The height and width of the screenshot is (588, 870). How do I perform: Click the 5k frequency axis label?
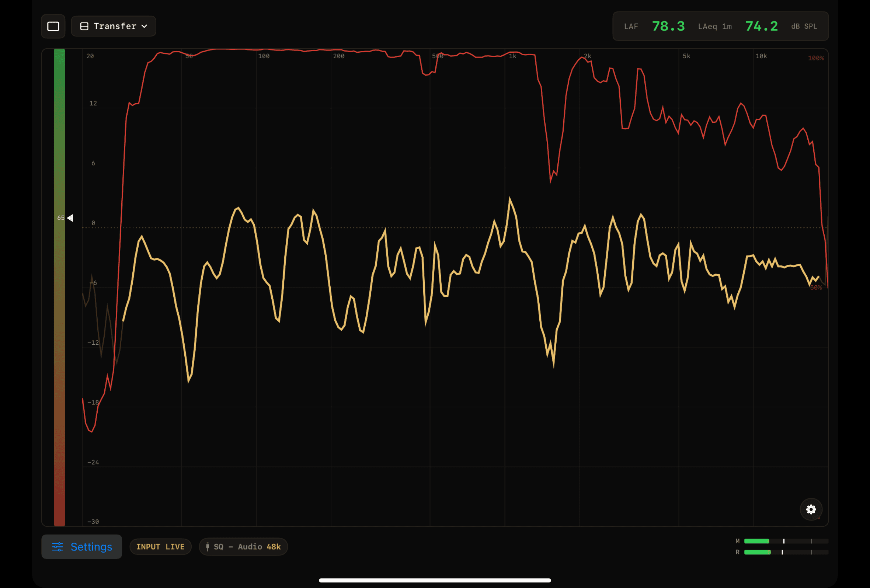pos(686,56)
